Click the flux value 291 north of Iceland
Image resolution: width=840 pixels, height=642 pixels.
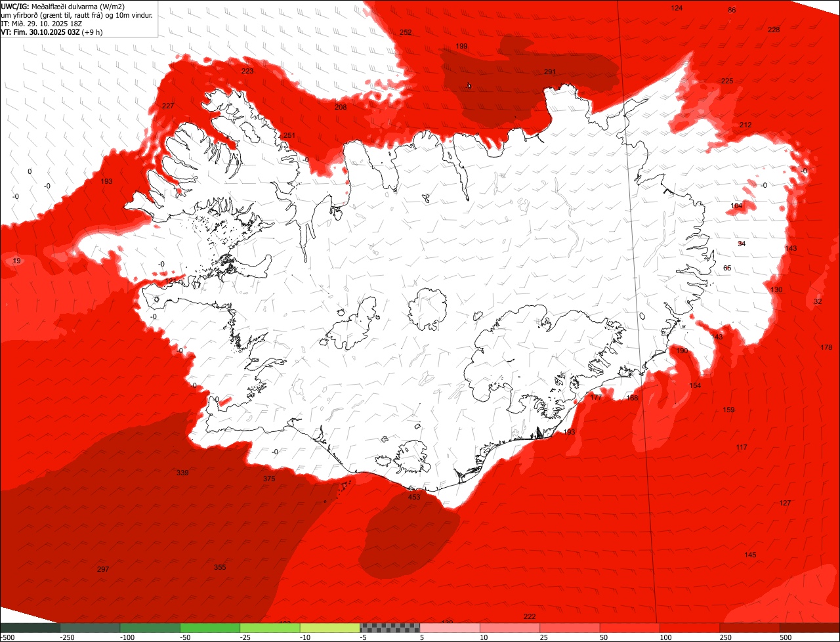pos(550,72)
